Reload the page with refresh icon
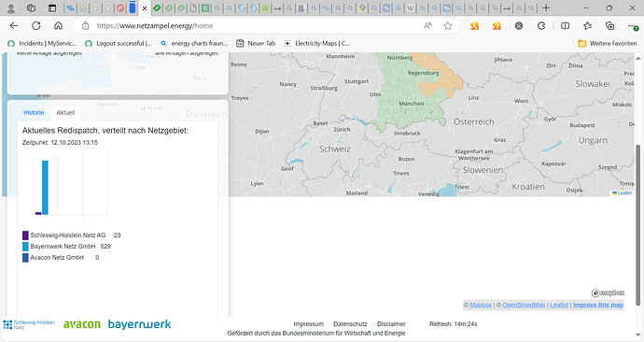Screen dimensions: 644x342 click(36, 26)
